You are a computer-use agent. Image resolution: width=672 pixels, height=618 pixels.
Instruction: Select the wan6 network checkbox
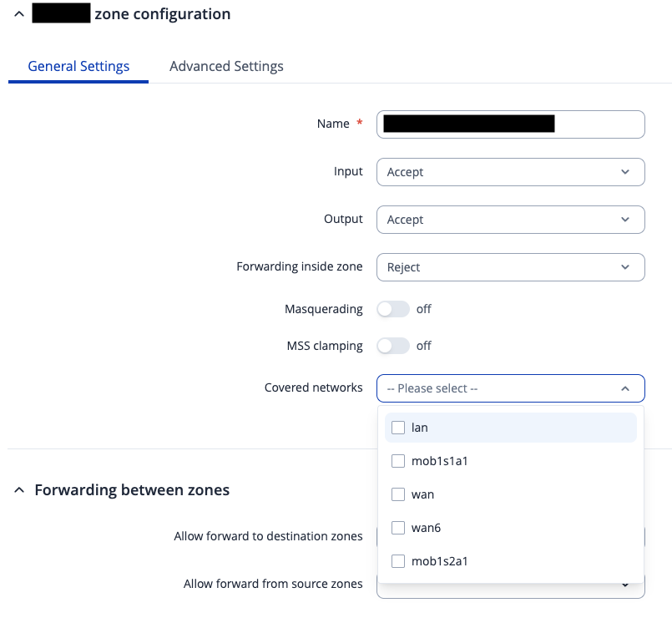tap(398, 528)
